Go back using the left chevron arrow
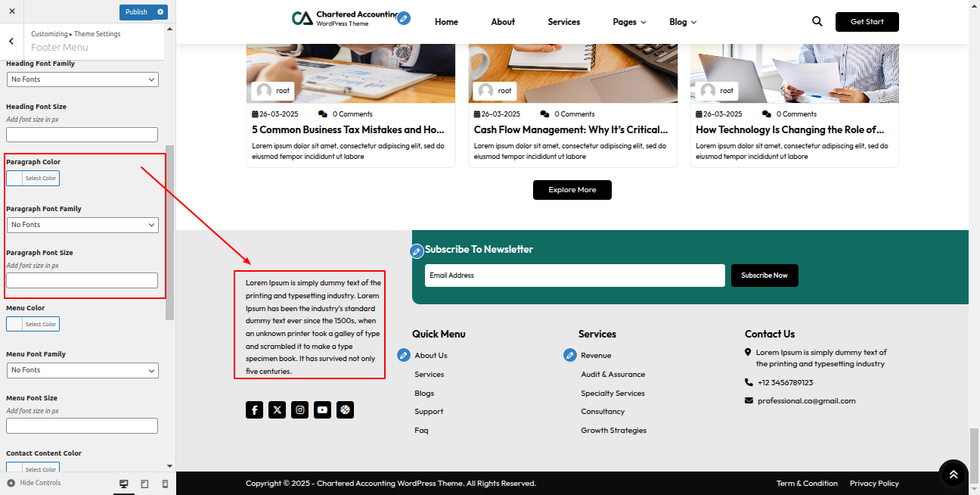Image resolution: width=980 pixels, height=495 pixels. coord(11,42)
